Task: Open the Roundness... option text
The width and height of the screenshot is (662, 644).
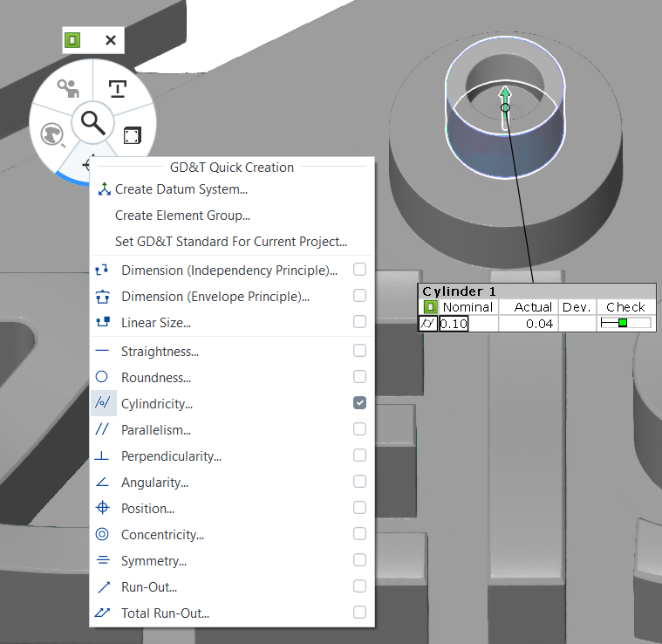Action: click(156, 378)
